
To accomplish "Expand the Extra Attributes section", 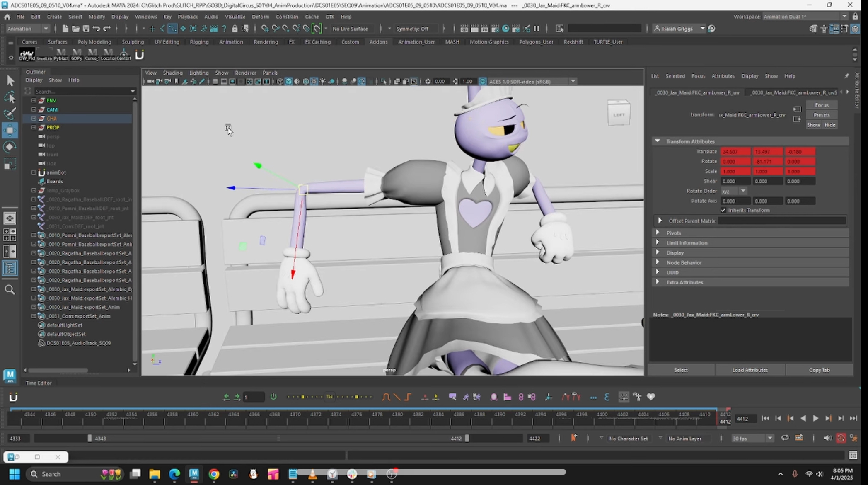I will click(x=658, y=282).
